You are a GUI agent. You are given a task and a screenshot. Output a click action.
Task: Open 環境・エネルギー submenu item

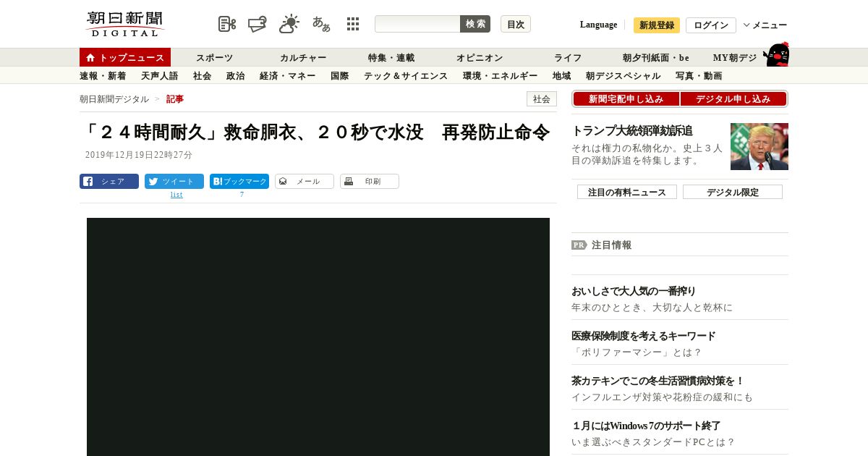pos(500,76)
